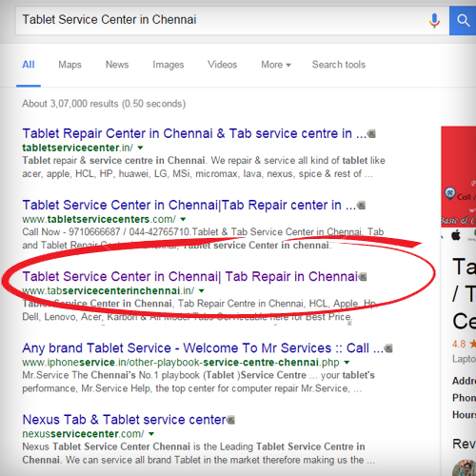Click the icon after 'Tab Repair center in ...' title
The height and width of the screenshot is (476, 476).
(362, 206)
